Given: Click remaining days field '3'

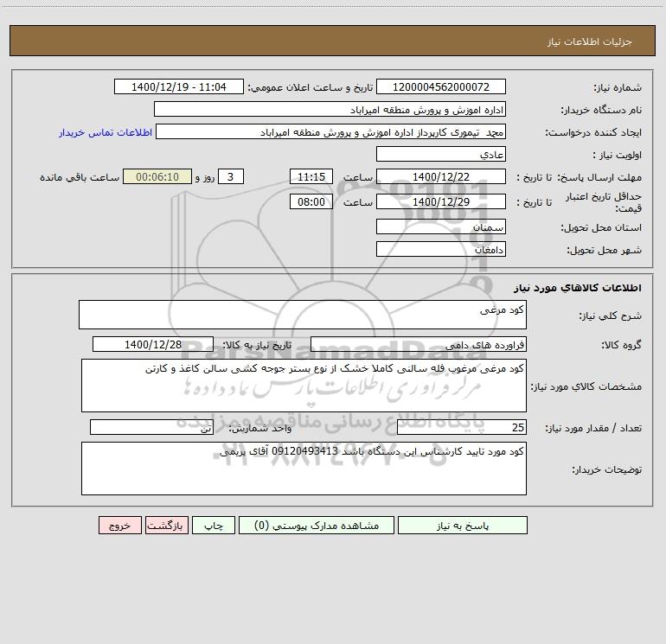Looking at the screenshot, I should click(231, 176).
